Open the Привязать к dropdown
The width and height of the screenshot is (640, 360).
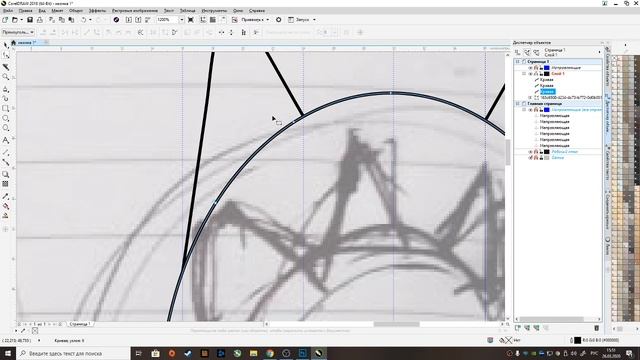[x=268, y=20]
